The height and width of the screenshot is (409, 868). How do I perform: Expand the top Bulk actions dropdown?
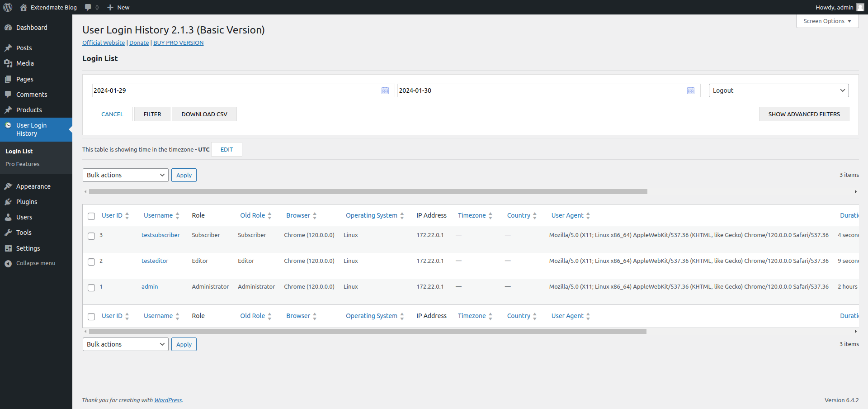coord(125,175)
